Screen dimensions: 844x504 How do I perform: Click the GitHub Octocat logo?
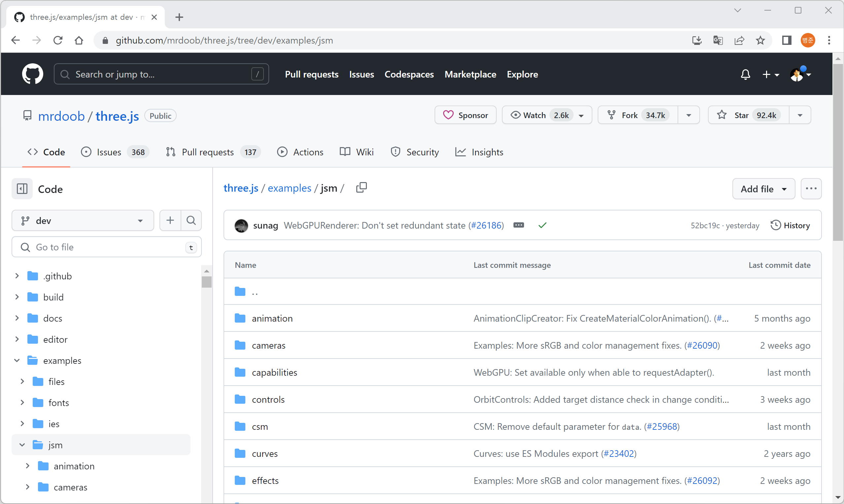click(33, 74)
